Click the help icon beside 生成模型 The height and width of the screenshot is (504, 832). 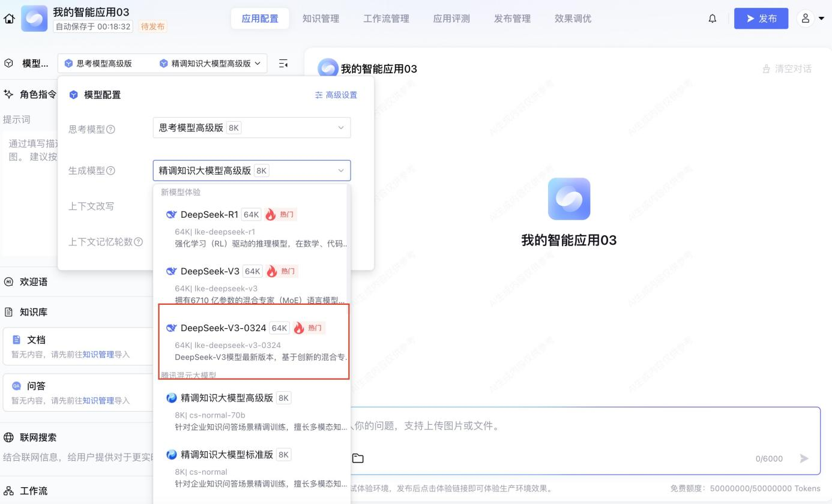pos(110,170)
